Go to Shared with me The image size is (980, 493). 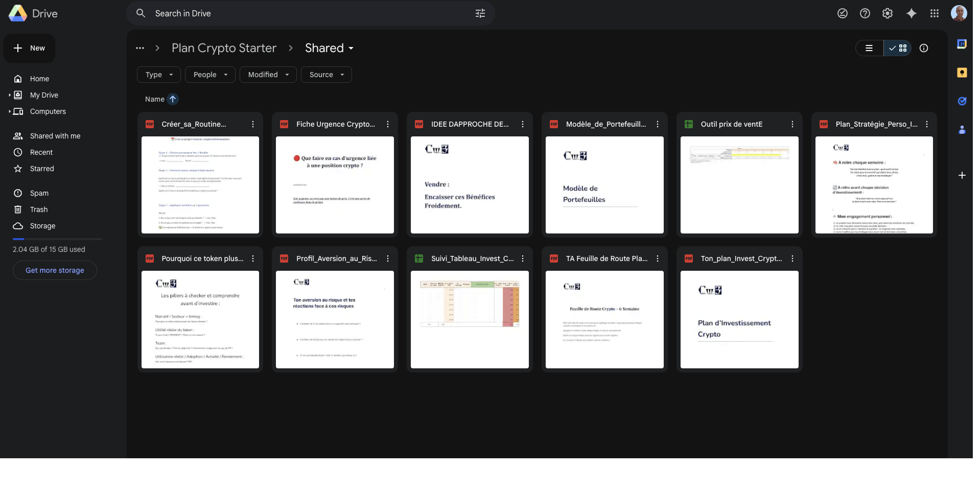55,136
